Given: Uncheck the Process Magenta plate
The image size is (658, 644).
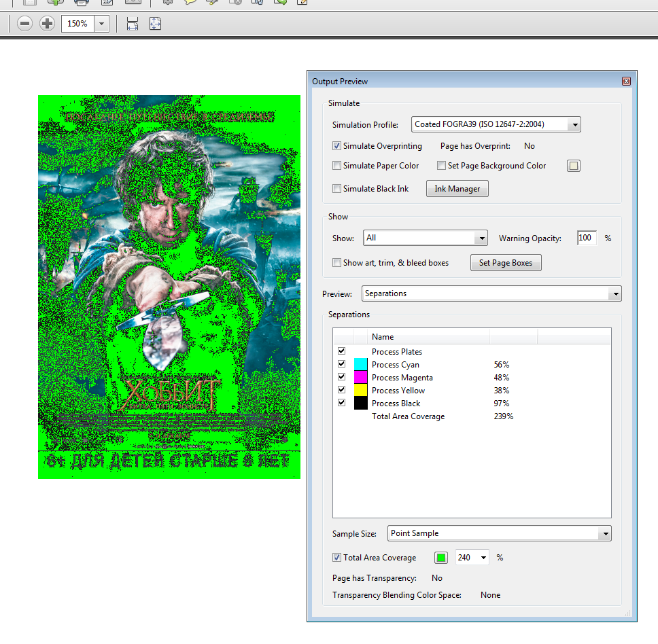Looking at the screenshot, I should (342, 377).
